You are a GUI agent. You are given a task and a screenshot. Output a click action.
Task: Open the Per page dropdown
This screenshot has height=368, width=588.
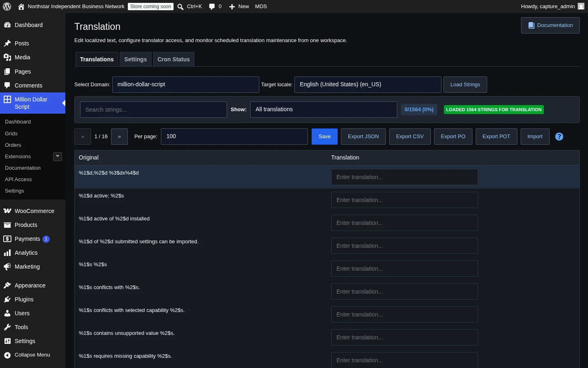(x=234, y=137)
